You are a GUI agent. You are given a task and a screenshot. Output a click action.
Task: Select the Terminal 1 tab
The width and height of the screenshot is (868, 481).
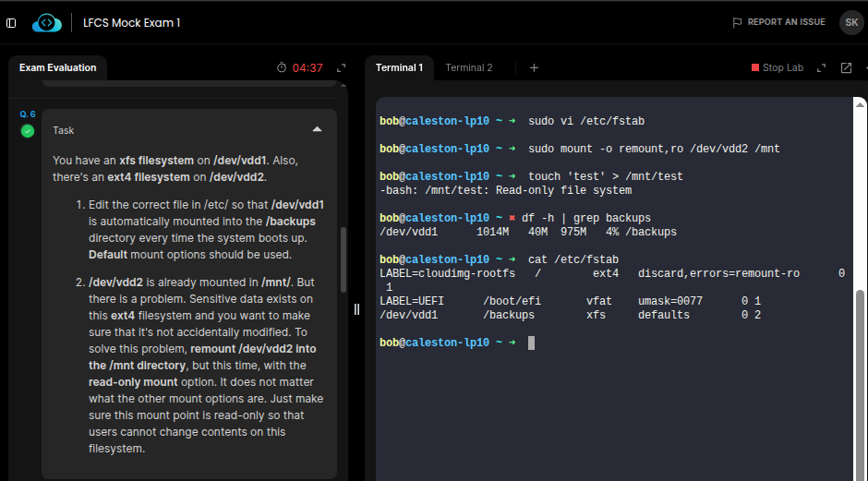[399, 67]
